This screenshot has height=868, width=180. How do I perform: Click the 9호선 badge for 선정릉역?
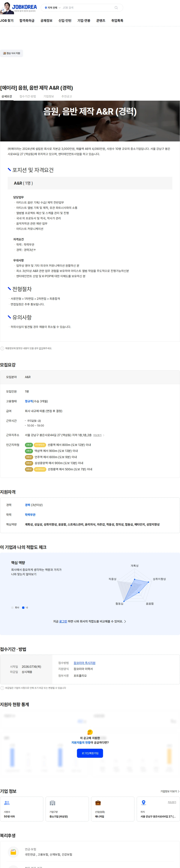[x=29, y=469]
